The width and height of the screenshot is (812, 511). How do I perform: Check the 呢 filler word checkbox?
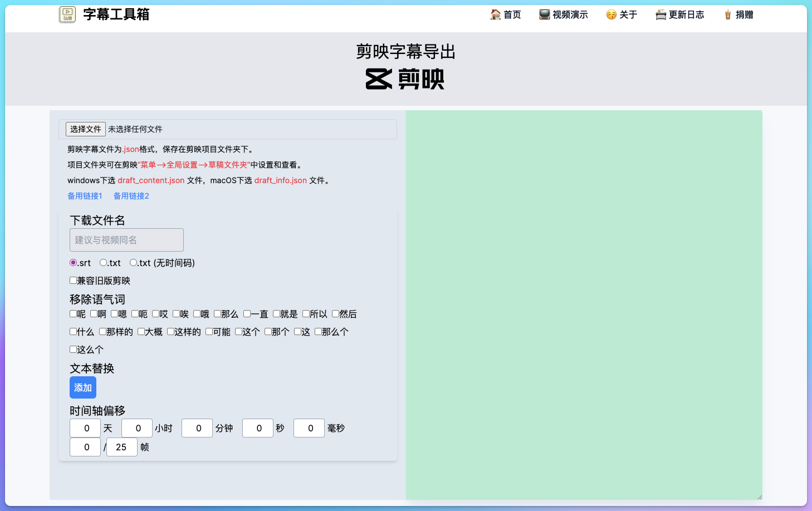[73, 313]
